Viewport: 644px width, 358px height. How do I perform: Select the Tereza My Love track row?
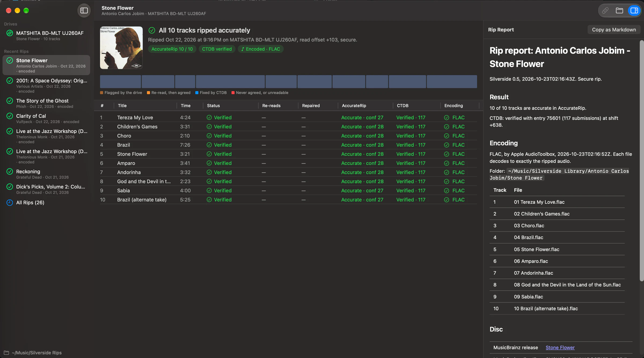pyautogui.click(x=288, y=118)
